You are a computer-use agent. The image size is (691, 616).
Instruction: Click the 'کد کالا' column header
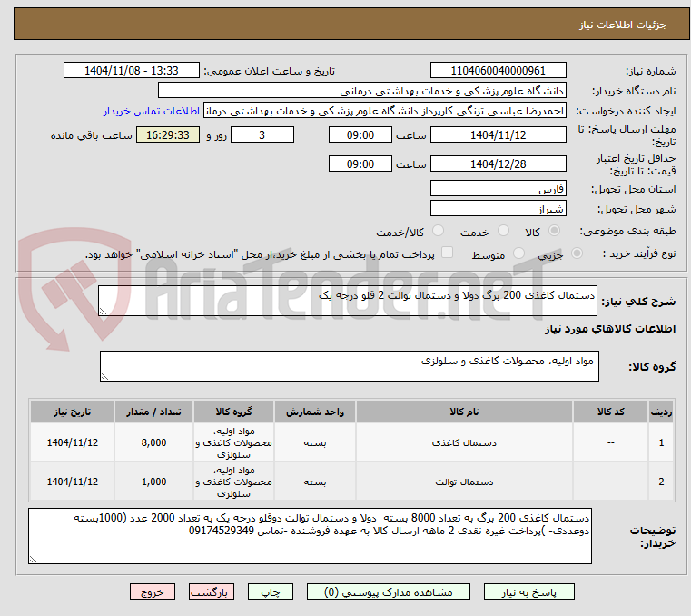(610, 412)
